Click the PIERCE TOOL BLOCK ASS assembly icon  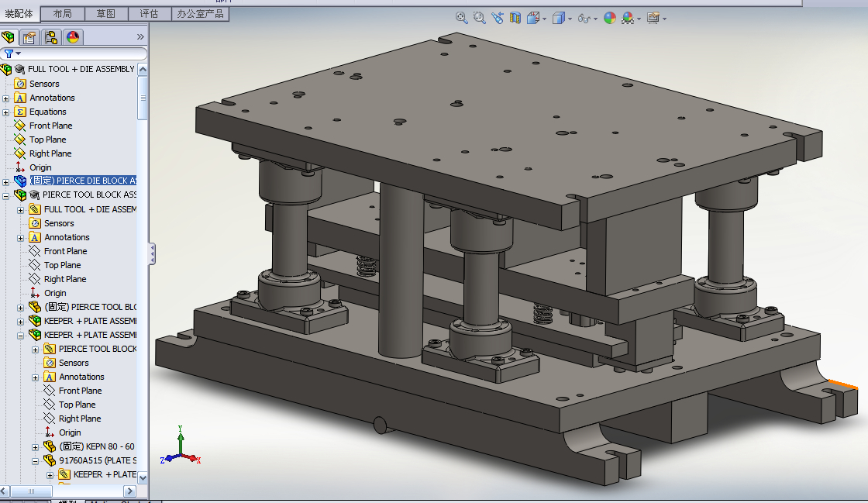[20, 195]
